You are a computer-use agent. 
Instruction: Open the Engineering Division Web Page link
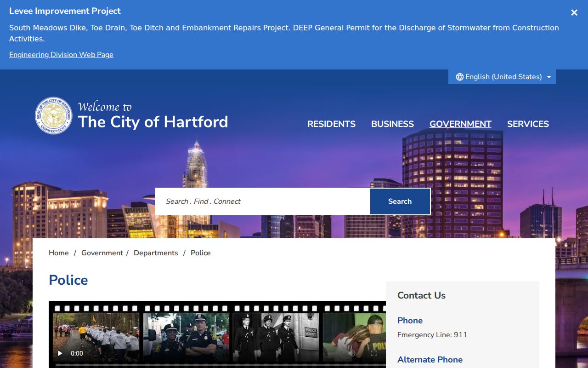61,55
